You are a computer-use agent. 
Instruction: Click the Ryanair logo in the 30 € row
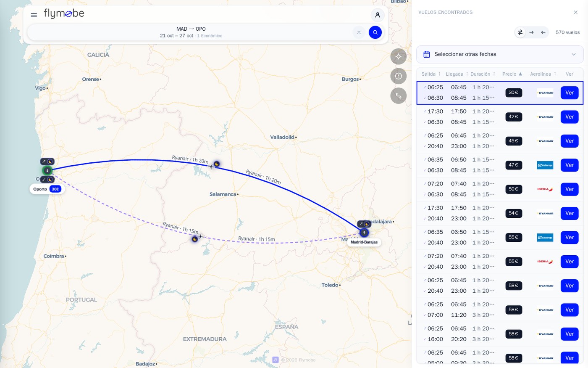pos(545,93)
